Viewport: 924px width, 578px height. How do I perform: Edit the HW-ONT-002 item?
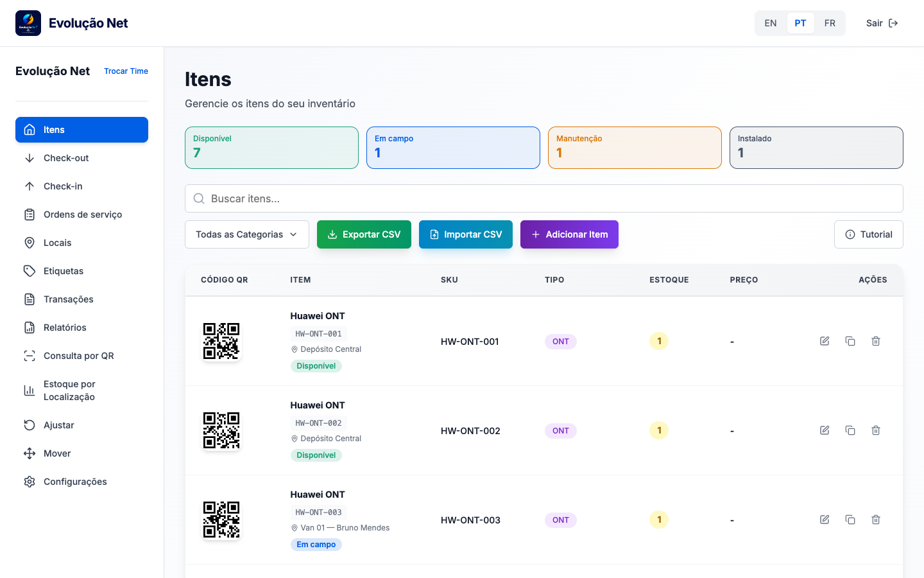click(x=825, y=430)
